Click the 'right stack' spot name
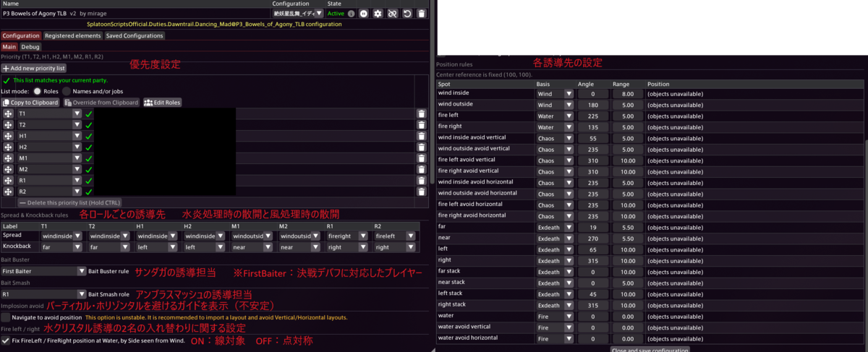868x352 pixels. (452, 303)
